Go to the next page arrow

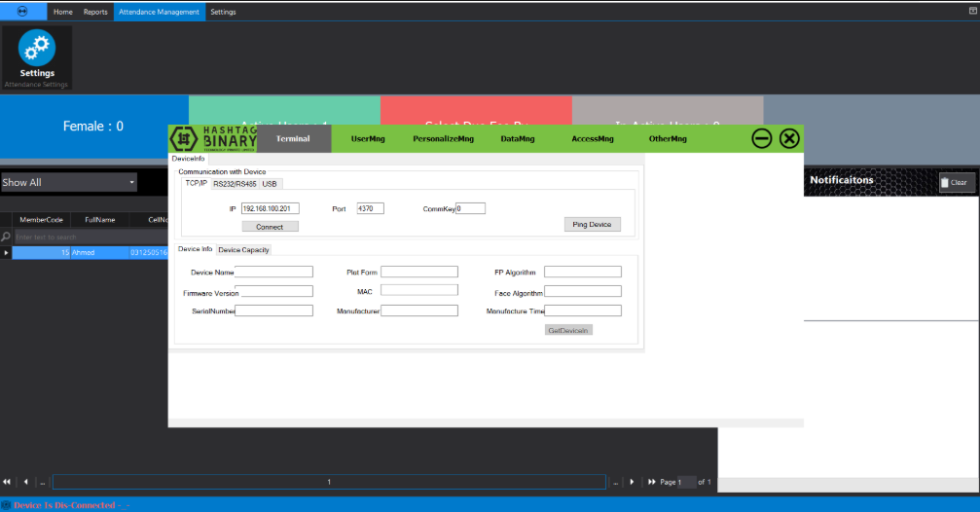point(632,482)
